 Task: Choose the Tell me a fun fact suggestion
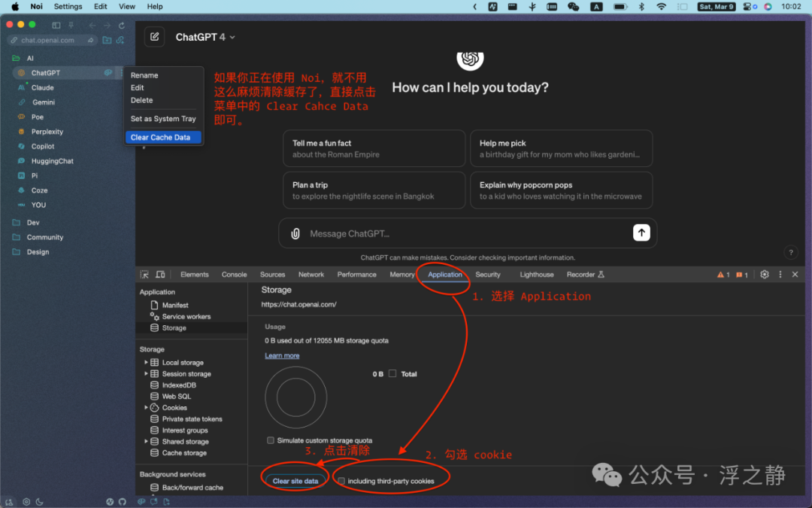(x=374, y=149)
